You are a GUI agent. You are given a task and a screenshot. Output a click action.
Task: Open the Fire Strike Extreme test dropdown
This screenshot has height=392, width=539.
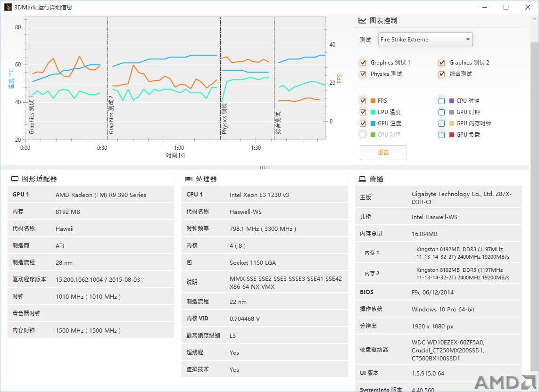point(425,40)
